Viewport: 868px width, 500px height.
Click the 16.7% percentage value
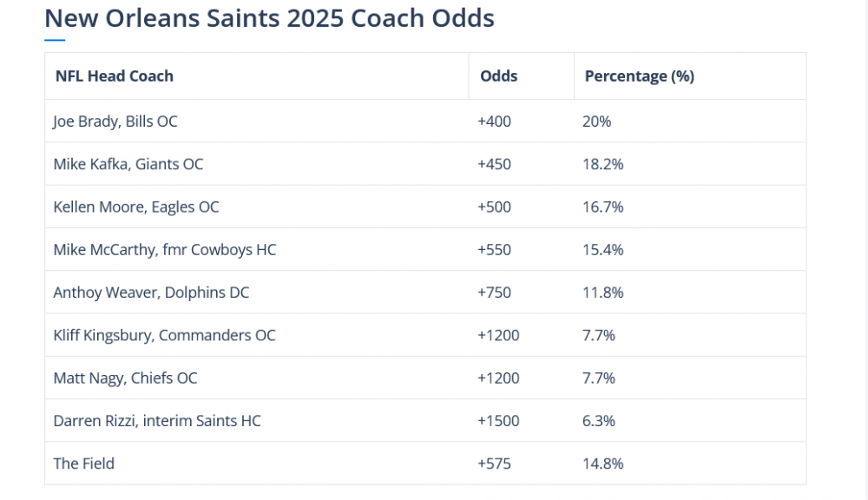(x=603, y=207)
